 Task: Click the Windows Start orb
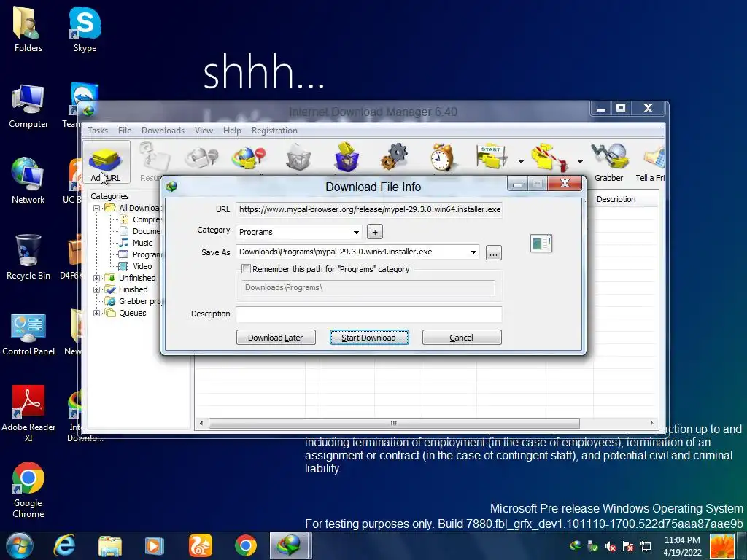point(20,545)
